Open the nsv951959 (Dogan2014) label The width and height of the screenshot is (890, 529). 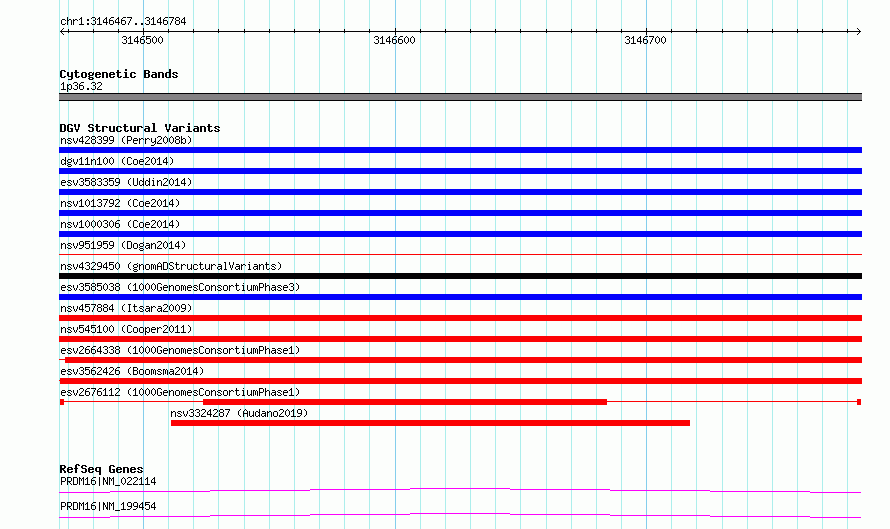123,245
